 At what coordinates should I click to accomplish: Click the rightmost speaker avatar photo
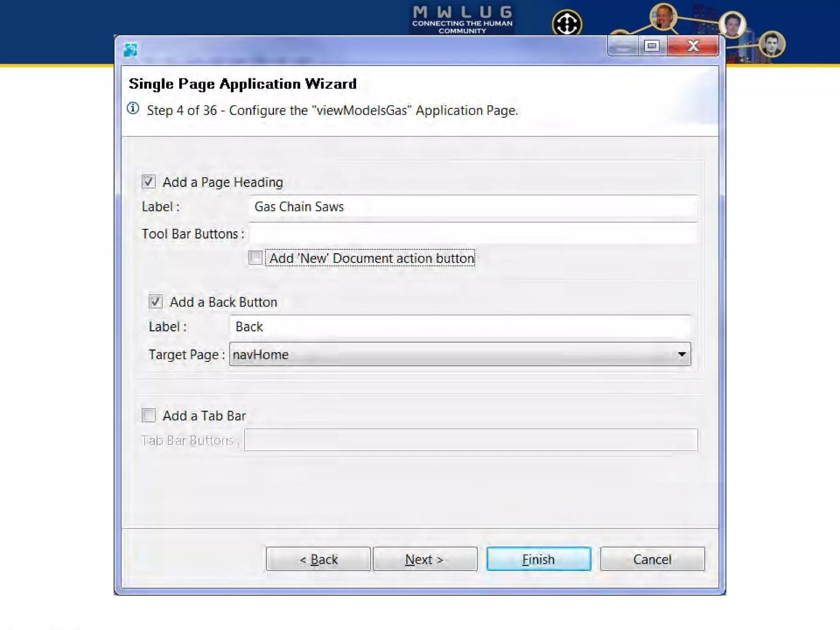coord(772,44)
